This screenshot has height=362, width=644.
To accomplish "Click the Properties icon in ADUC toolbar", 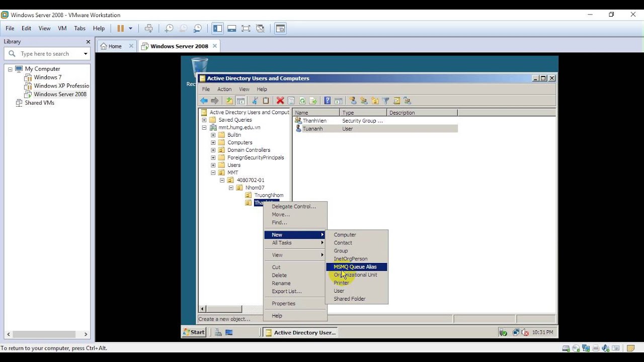I will point(291,101).
